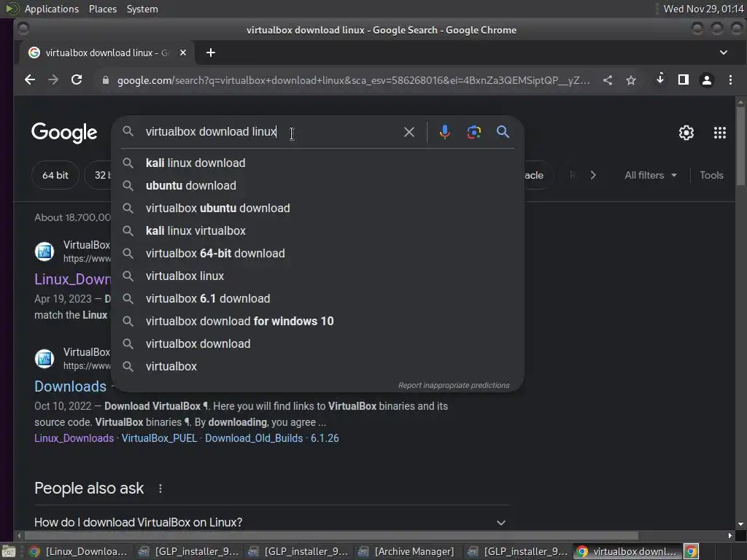Pick suggestion virtualbox ubuntu download
This screenshot has height=560, width=747.
point(317,208)
